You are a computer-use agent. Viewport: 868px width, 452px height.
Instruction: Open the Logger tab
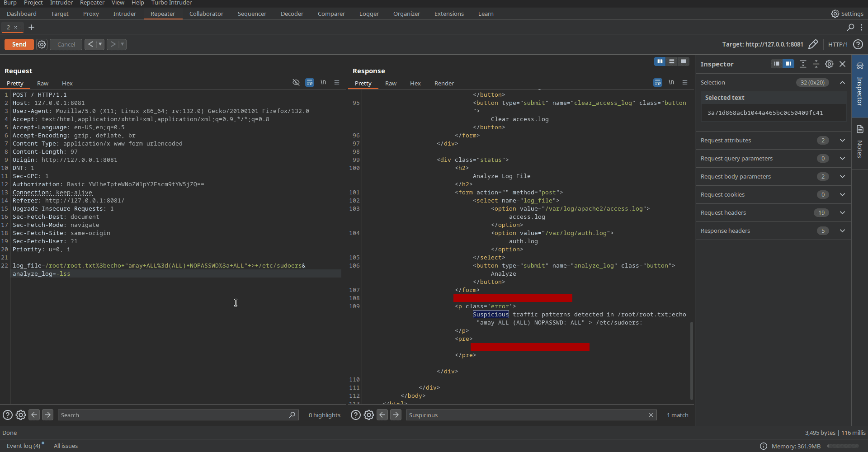(369, 14)
